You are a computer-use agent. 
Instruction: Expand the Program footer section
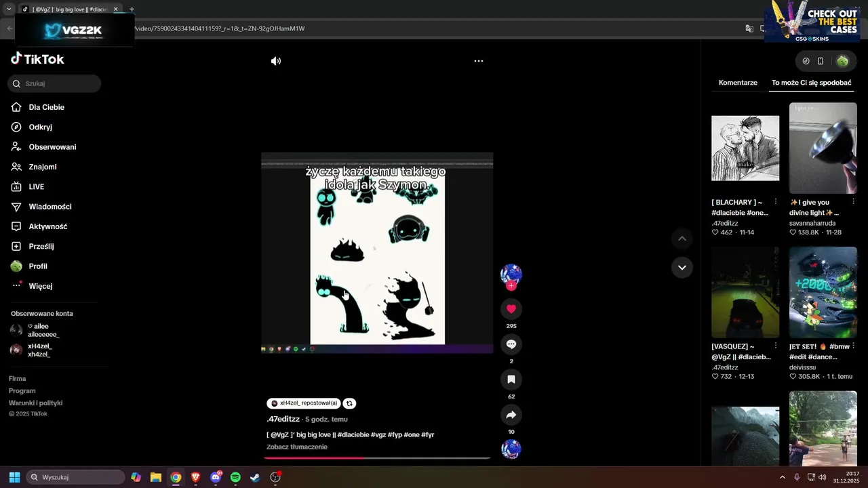(22, 391)
